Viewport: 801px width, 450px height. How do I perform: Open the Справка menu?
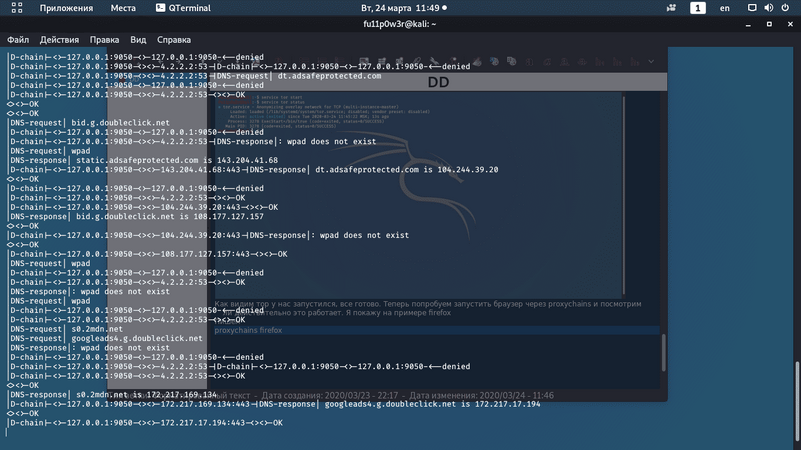click(174, 40)
